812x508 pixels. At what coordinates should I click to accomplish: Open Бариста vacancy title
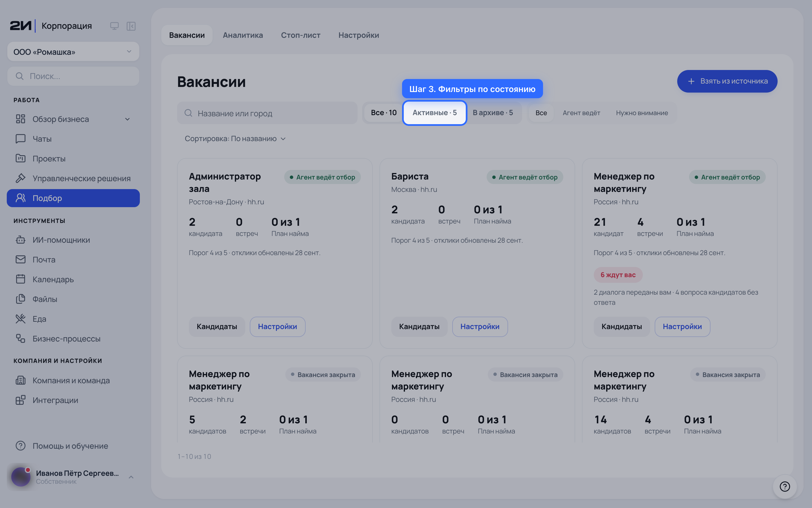pyautogui.click(x=410, y=176)
